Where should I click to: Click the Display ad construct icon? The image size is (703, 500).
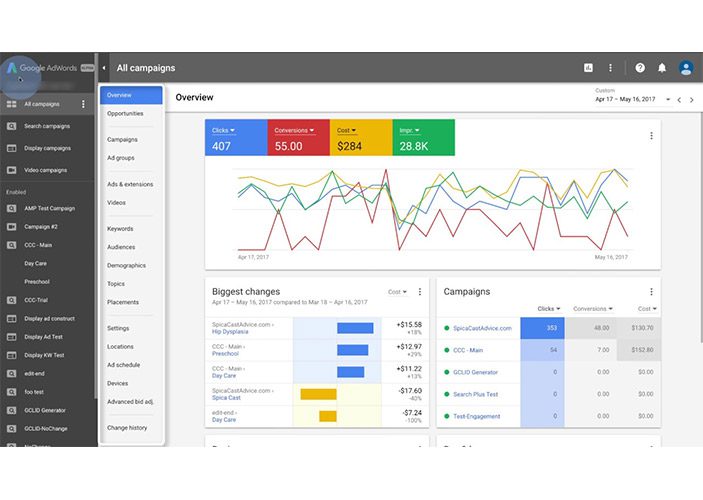12,318
